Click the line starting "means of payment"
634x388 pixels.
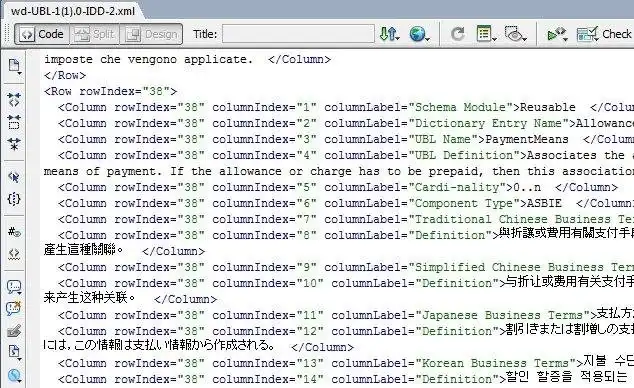339,171
